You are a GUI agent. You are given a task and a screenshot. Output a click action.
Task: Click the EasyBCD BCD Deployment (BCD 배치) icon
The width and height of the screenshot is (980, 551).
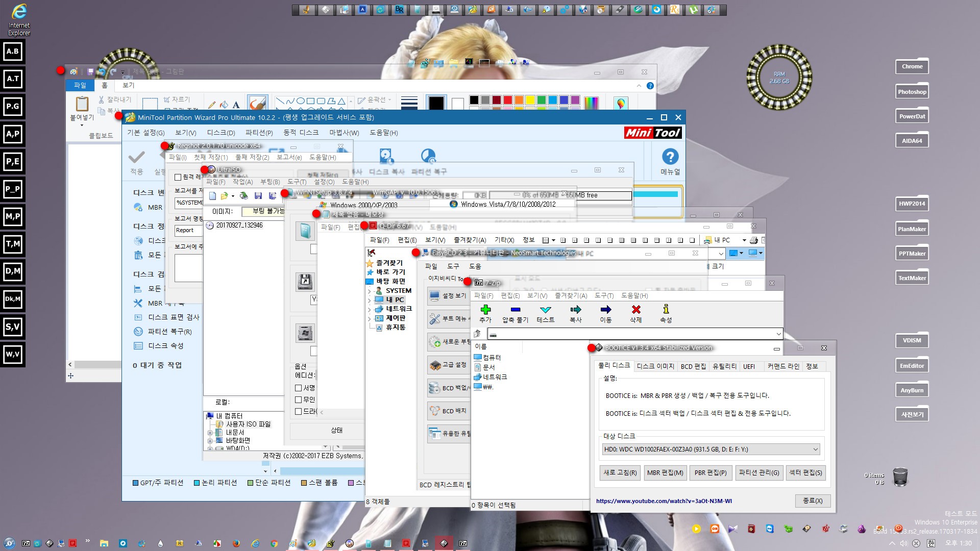[x=434, y=411]
